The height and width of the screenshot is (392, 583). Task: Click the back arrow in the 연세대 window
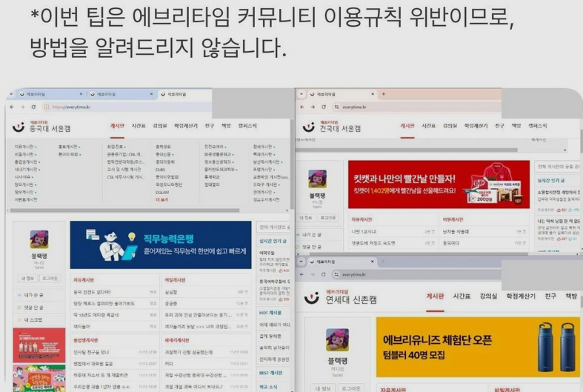302,274
